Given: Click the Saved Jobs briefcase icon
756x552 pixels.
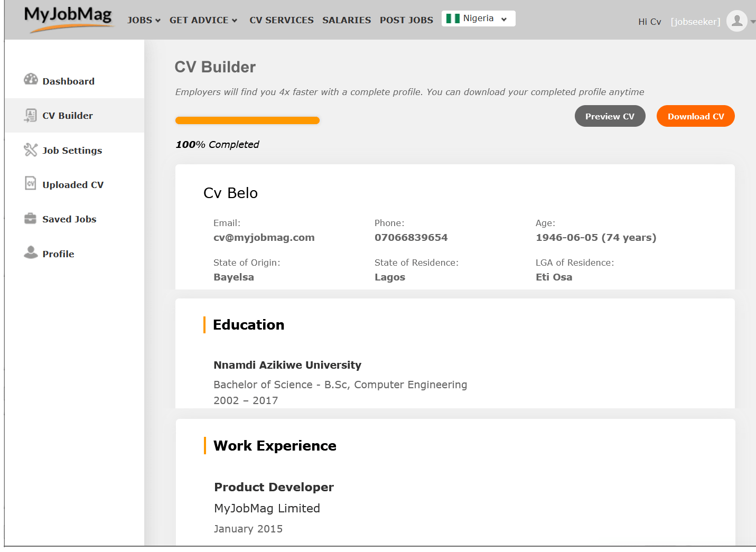Looking at the screenshot, I should (x=31, y=219).
